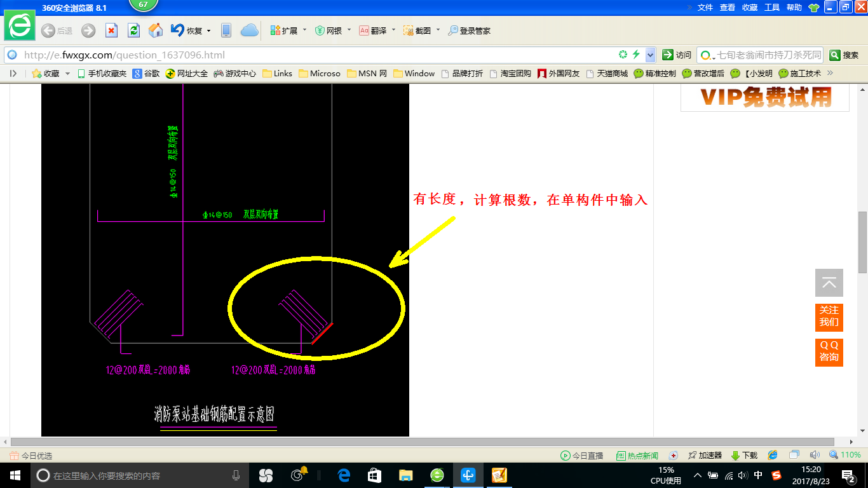Click the browser mute speaker icon
Screen dimensions: 868x488
[x=815, y=455]
